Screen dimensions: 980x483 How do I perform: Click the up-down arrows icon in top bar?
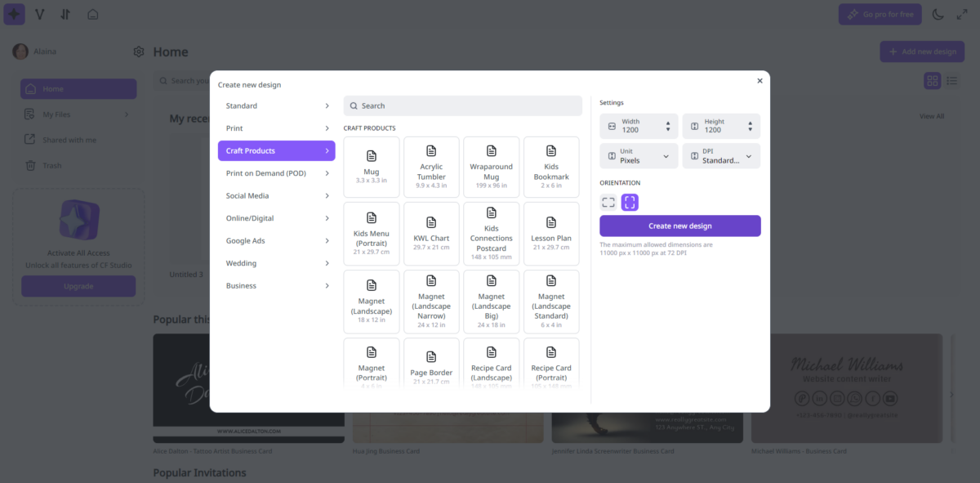65,14
